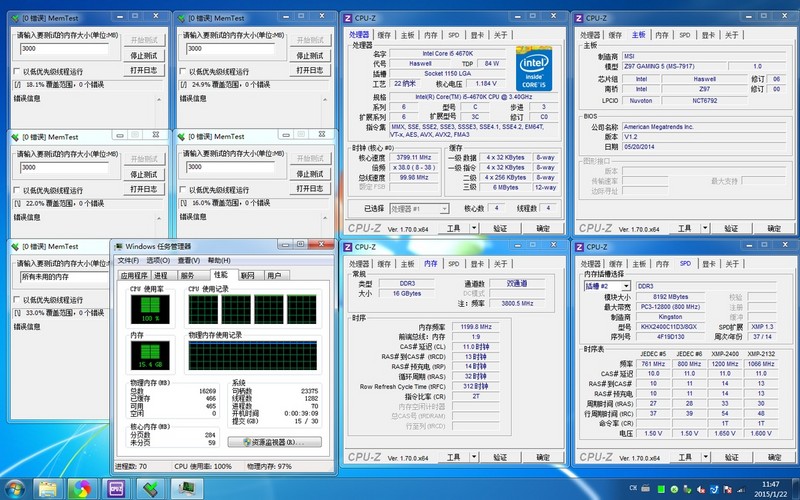Open 工具 dropdown arrow in CPU-Z 处理器 window

point(474,228)
